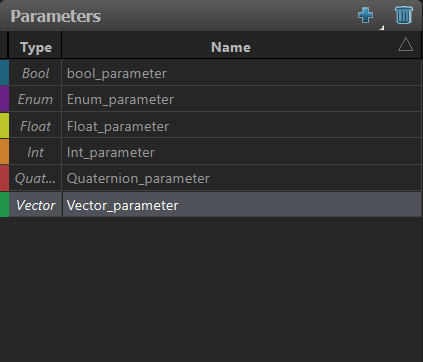Viewport: 423px width, 362px height.
Task: Open the Float type cell
Action: tap(35, 126)
